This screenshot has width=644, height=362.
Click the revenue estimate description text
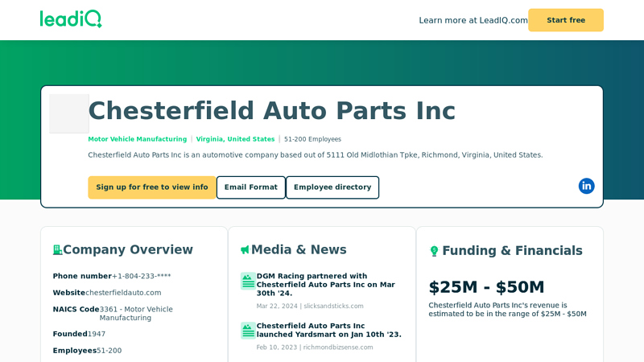[x=508, y=310]
